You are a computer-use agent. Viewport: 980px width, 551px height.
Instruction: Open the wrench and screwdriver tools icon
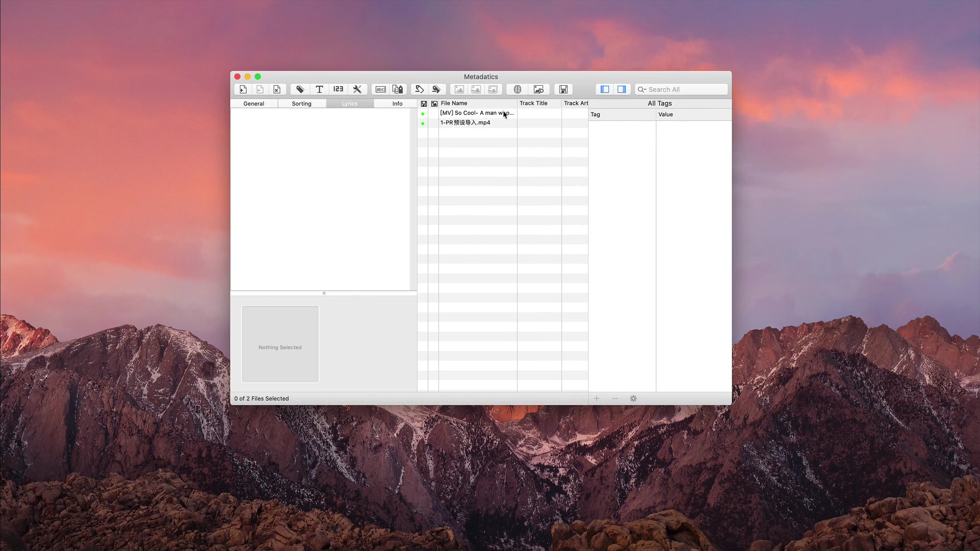pyautogui.click(x=357, y=89)
